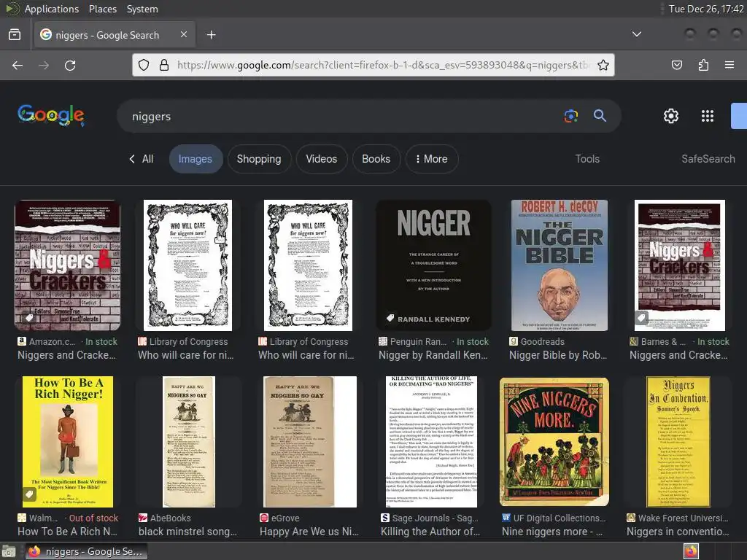Save page to Pocket

676,65
